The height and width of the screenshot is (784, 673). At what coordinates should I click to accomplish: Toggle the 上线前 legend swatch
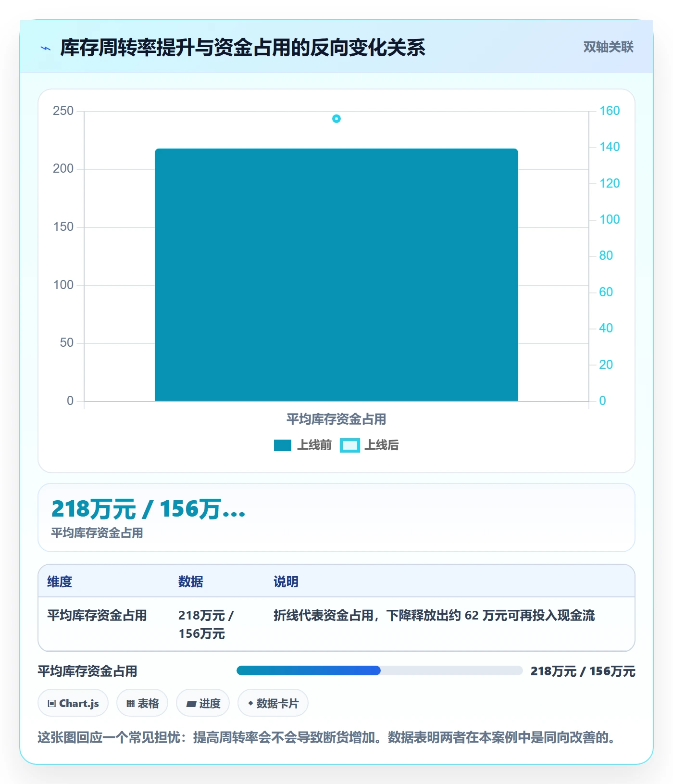click(283, 445)
